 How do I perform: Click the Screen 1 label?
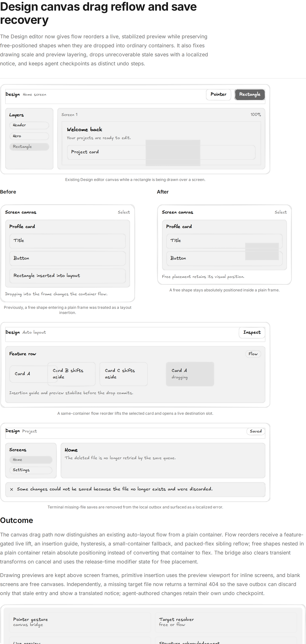pyautogui.click(x=70, y=115)
